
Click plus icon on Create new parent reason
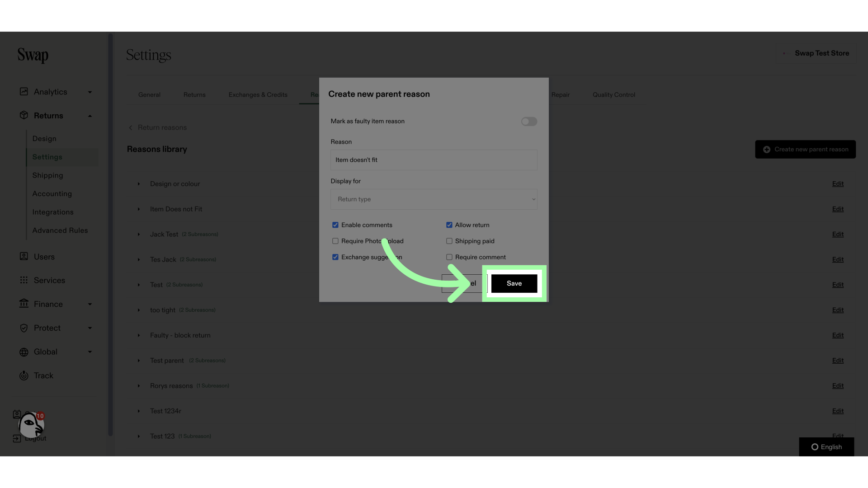click(x=767, y=150)
